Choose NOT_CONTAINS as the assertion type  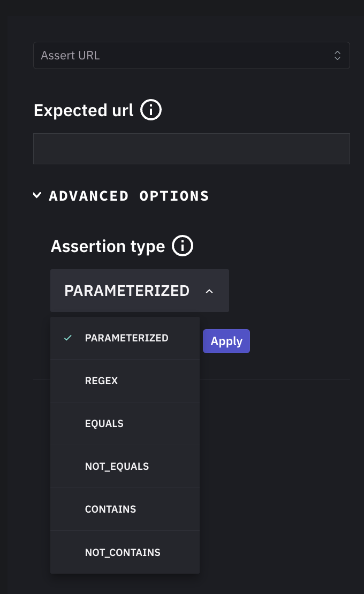122,552
